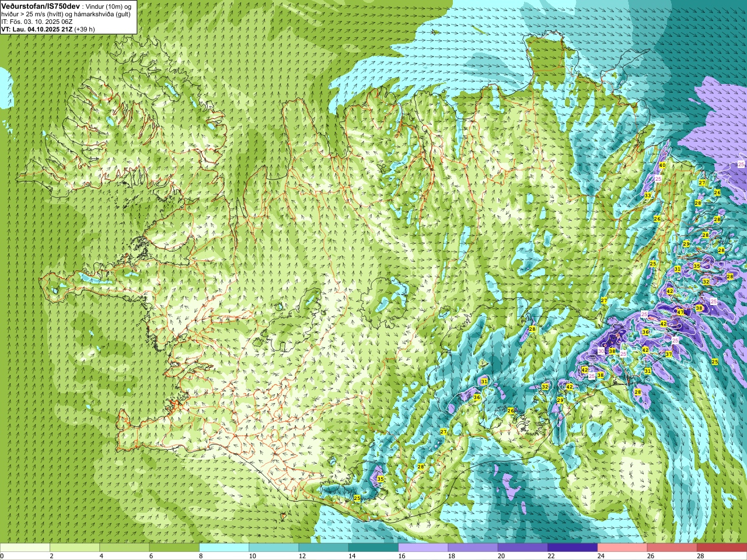Image resolution: width=747 pixels, height=560 pixels.
Task: Click the yellow gust label '40'
Action: click(662, 166)
